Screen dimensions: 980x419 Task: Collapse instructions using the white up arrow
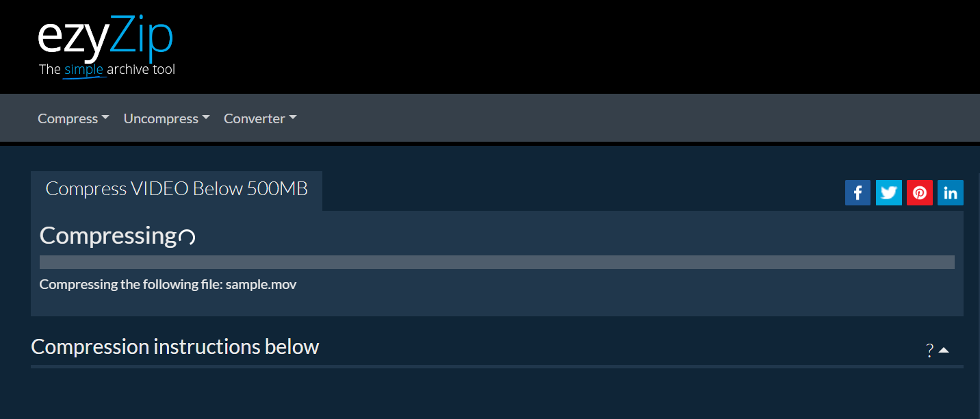[x=944, y=350]
